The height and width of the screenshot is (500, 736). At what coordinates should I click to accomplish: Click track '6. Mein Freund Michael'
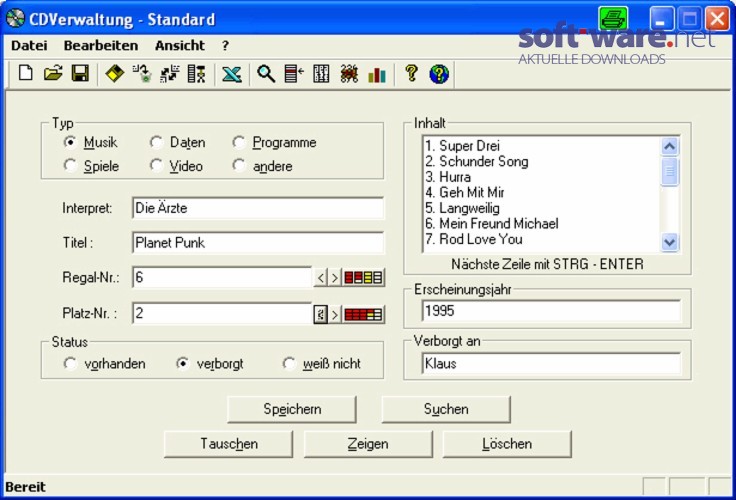click(x=491, y=223)
